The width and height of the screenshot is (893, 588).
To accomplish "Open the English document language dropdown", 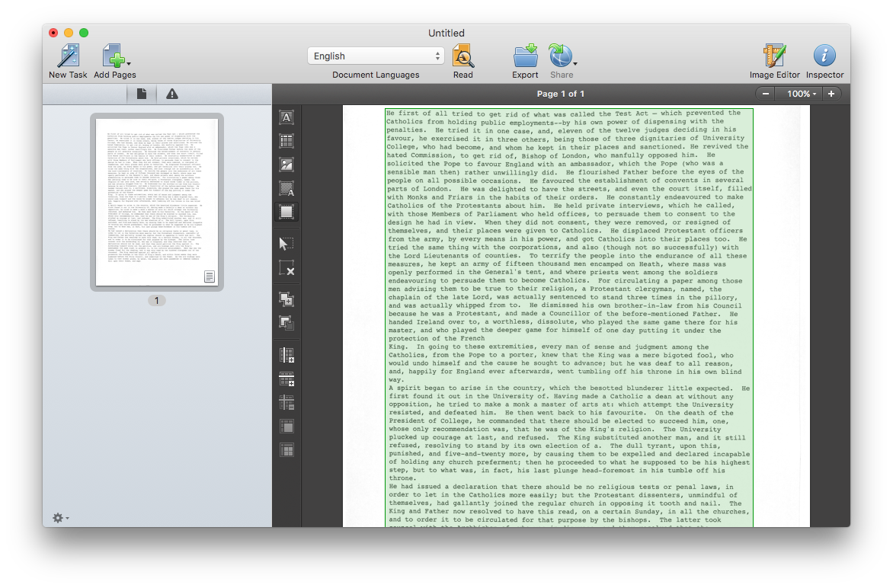I will click(x=376, y=56).
